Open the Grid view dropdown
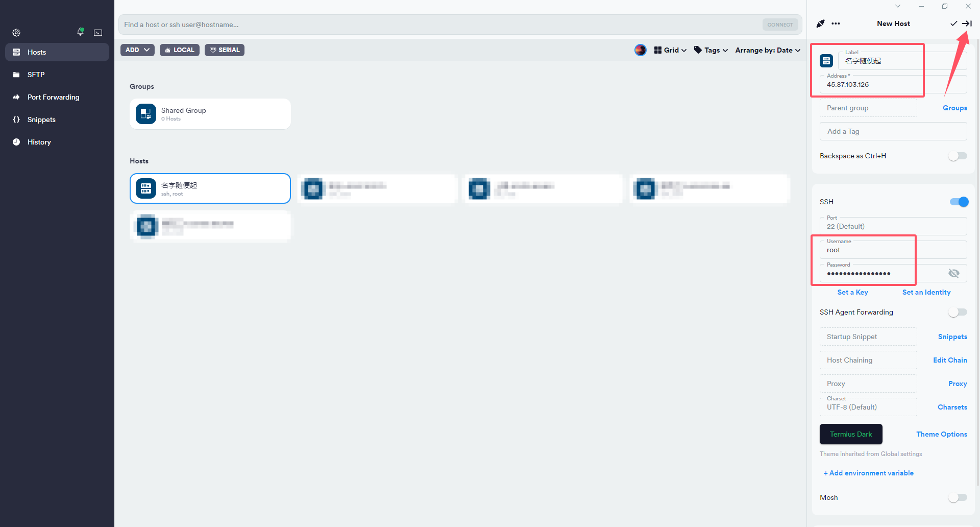The height and width of the screenshot is (527, 980). (670, 50)
